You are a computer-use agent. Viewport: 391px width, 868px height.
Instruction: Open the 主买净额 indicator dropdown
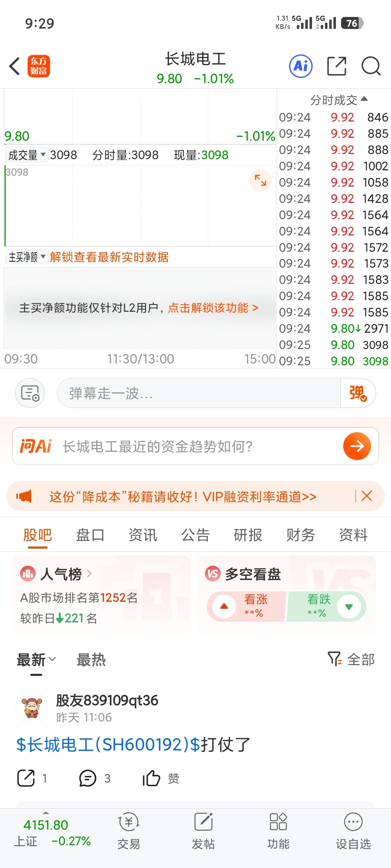click(27, 257)
